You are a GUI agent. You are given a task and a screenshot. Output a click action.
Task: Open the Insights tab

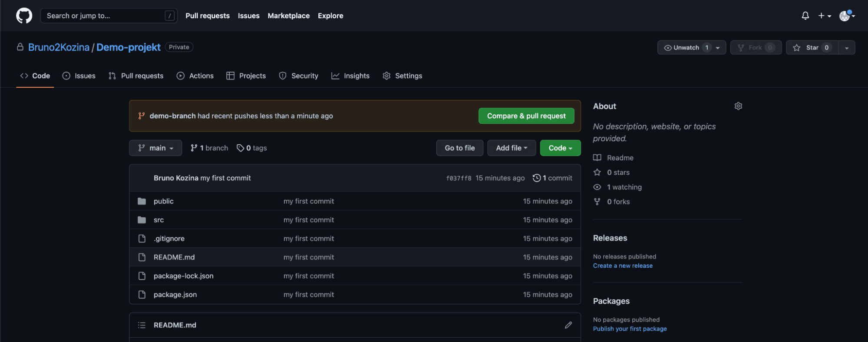click(350, 76)
